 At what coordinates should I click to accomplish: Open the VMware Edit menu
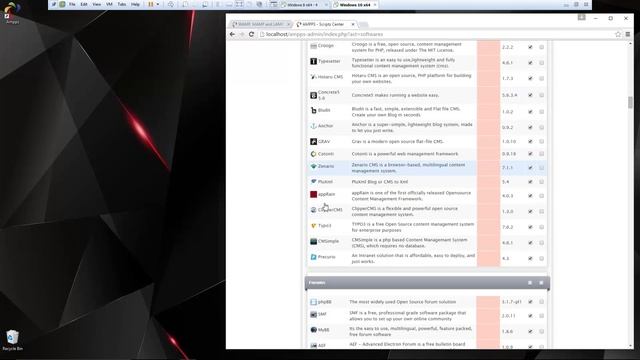pos(84,4)
